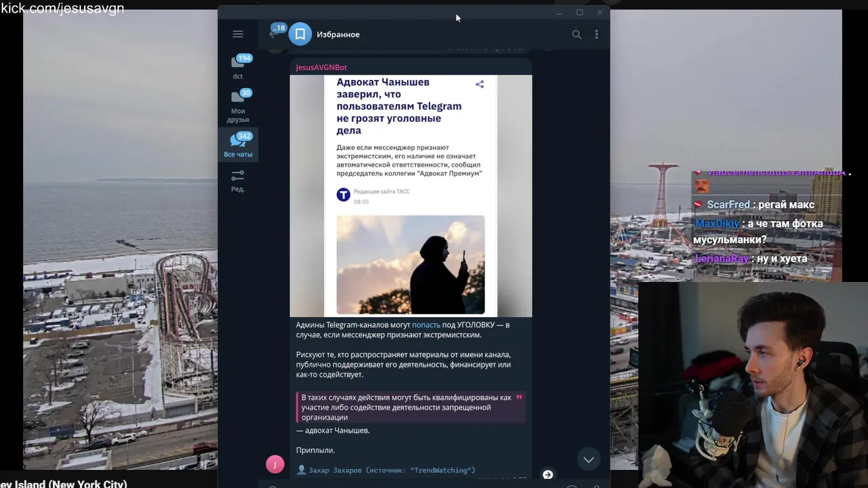Click LerianaRay's username in stream chat
The image size is (868, 488).
tap(722, 259)
